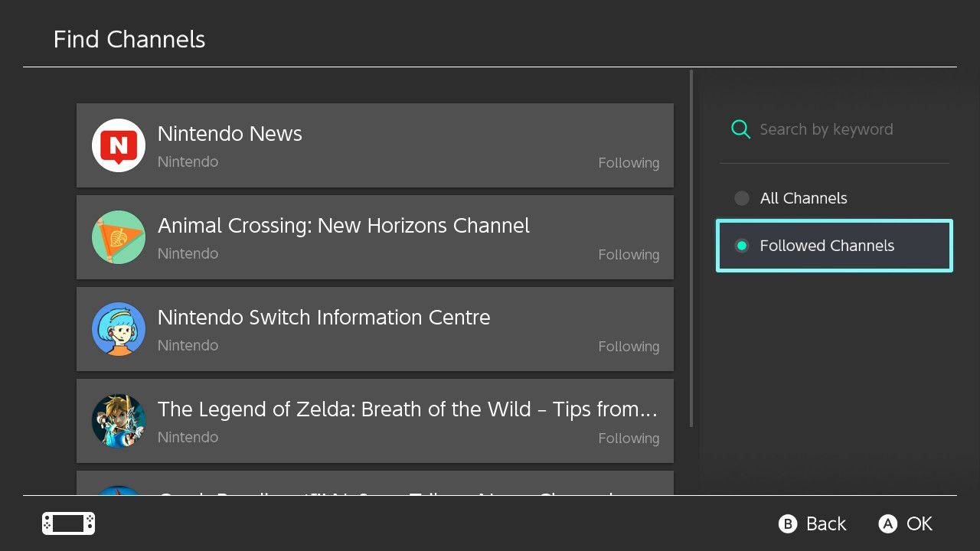Go Back using the Back label
Image resolution: width=980 pixels, height=551 pixels.
pos(826,523)
